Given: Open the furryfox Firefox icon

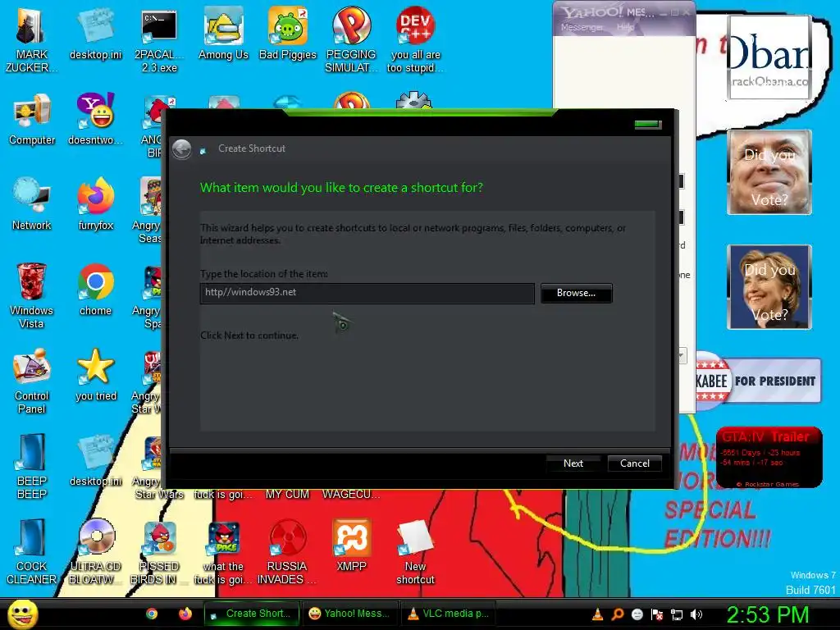Looking at the screenshot, I should tap(95, 204).
